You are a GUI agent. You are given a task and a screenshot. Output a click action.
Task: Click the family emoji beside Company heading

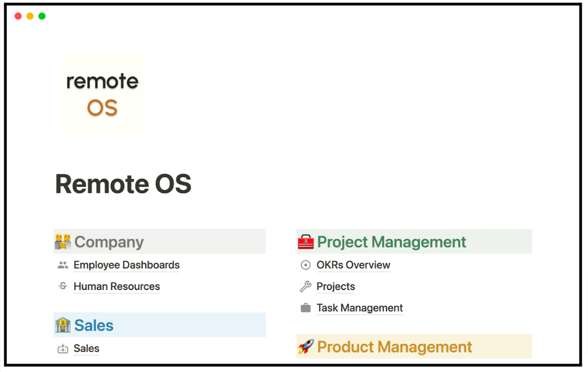click(x=63, y=242)
